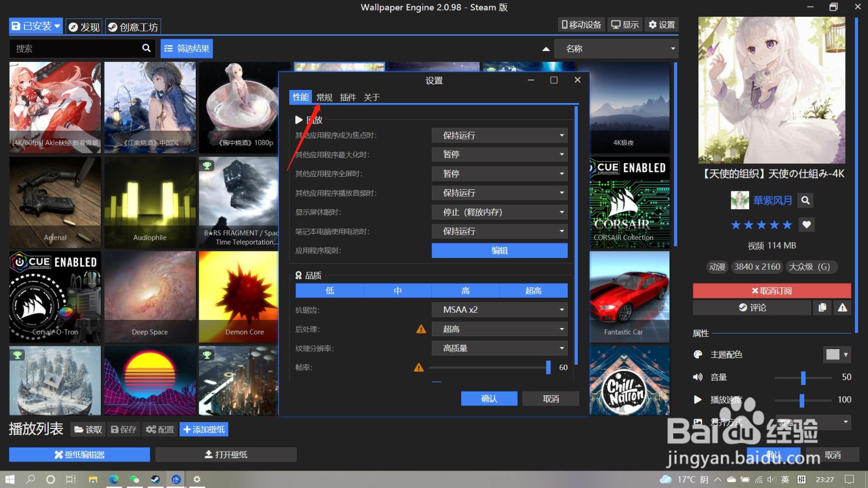
Task: Open the main window 设置 gear button
Action: [x=662, y=24]
